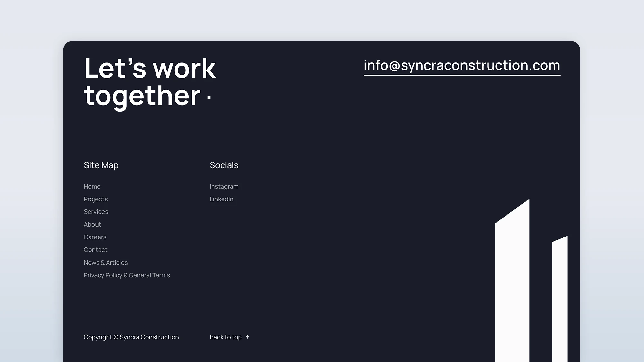Go to the Projects page link
Viewport: 644px width, 362px height.
96,199
